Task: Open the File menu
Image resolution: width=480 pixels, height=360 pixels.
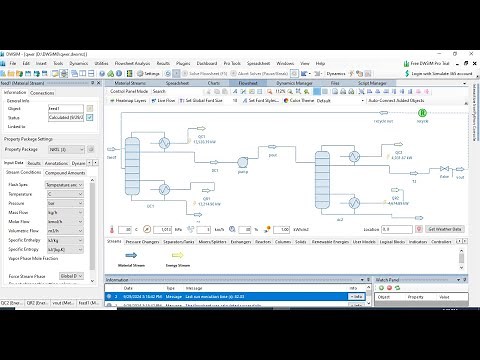Action: 13,63
